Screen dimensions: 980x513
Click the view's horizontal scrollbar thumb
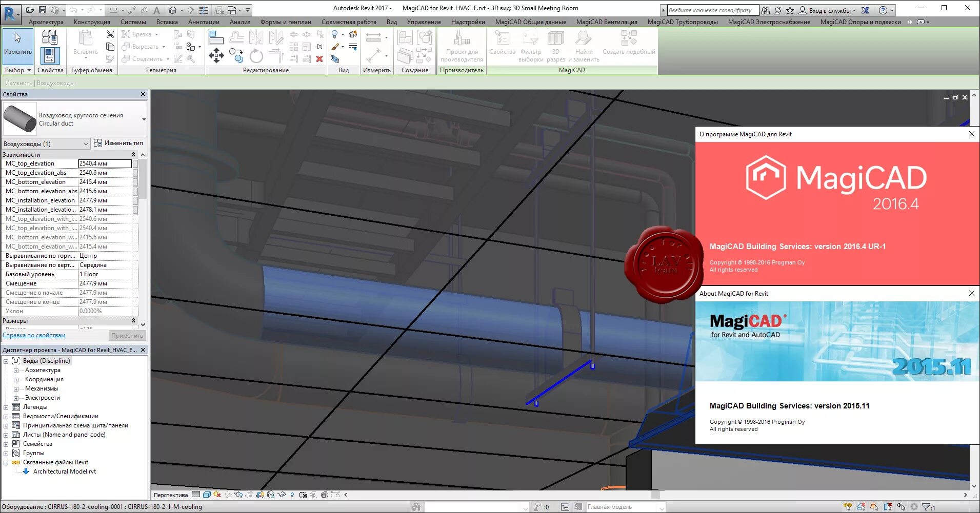tap(655, 495)
